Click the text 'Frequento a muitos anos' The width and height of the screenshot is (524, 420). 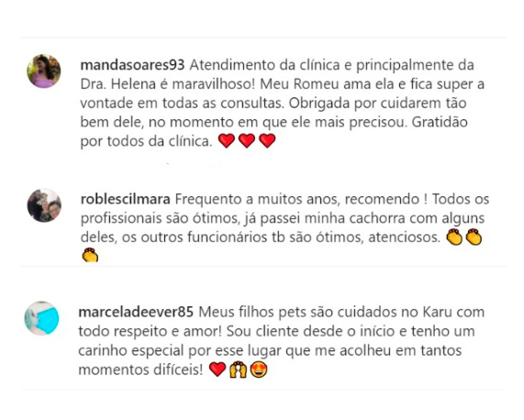[x=257, y=199]
